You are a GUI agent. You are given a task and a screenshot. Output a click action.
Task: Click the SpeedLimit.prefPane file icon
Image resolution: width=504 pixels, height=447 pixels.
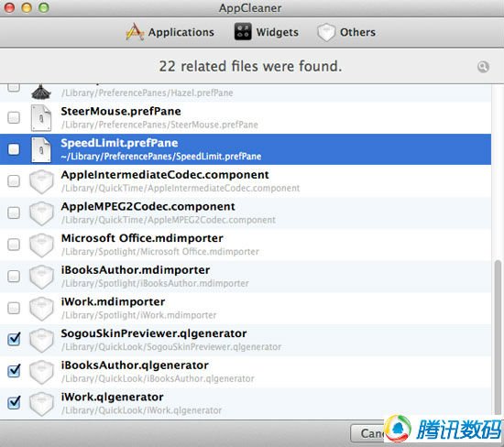[x=41, y=149]
